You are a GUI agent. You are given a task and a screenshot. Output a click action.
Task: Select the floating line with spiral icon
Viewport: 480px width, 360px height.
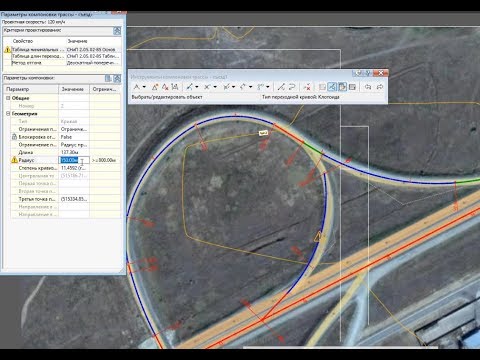tap(226, 87)
